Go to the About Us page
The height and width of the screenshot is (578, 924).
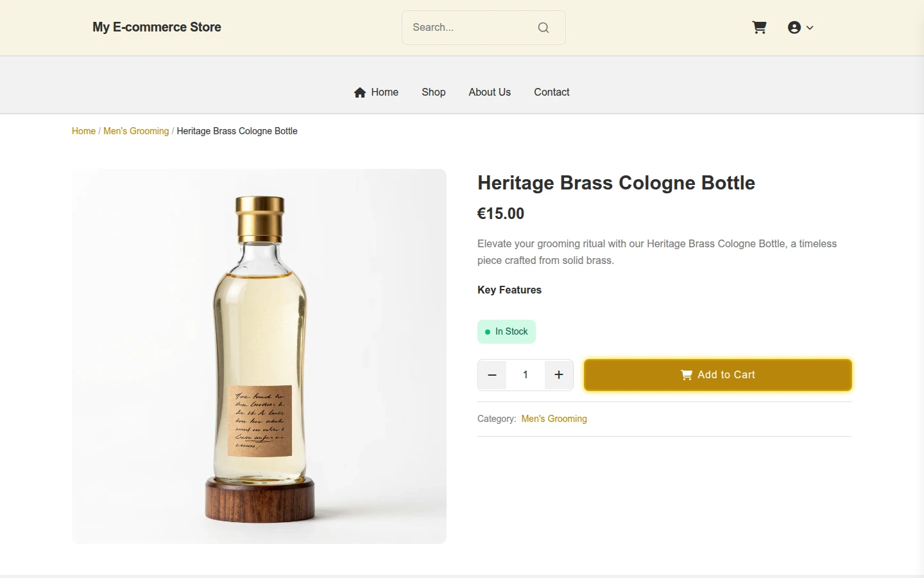pos(490,92)
